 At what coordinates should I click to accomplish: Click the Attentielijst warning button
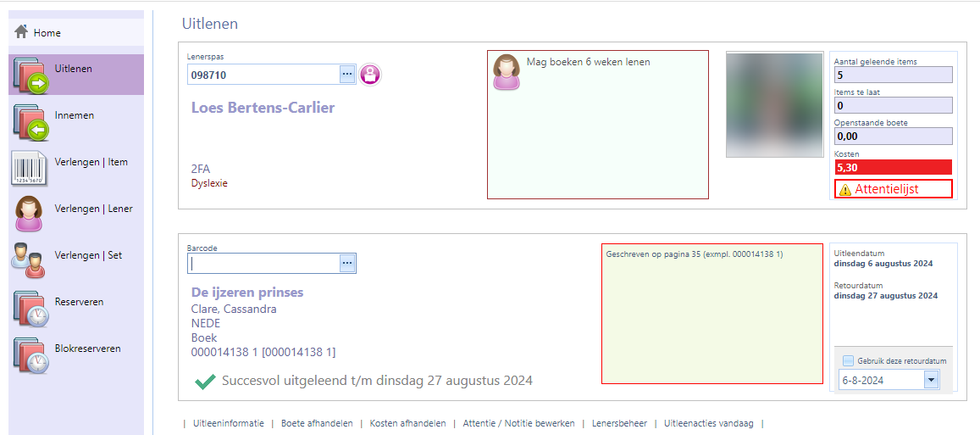[x=893, y=189]
